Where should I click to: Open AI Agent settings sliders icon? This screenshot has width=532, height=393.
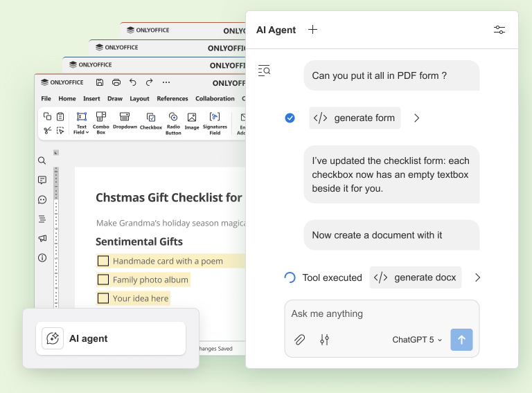(x=499, y=30)
